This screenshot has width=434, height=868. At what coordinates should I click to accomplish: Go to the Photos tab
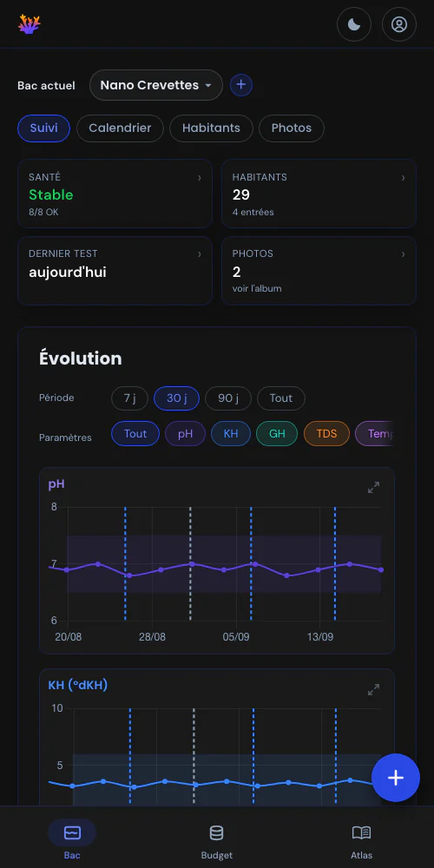coord(291,128)
